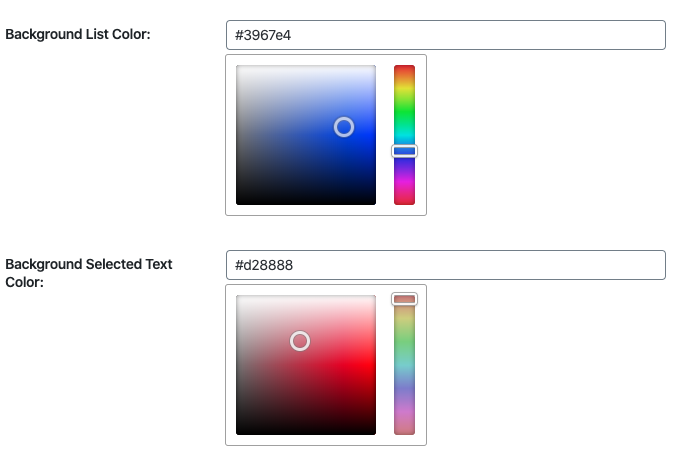The height and width of the screenshot is (459, 694).
Task: Select brightest blue corner of Background List picker
Action: (374, 67)
